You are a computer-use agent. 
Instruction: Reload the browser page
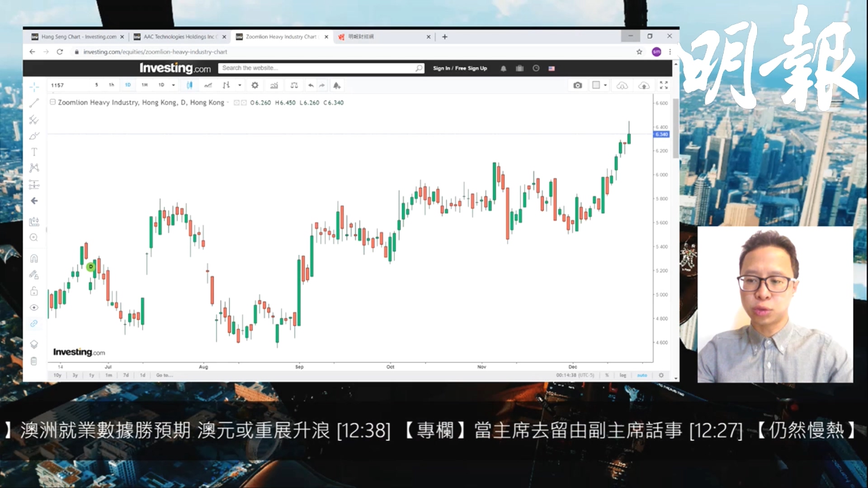point(60,52)
